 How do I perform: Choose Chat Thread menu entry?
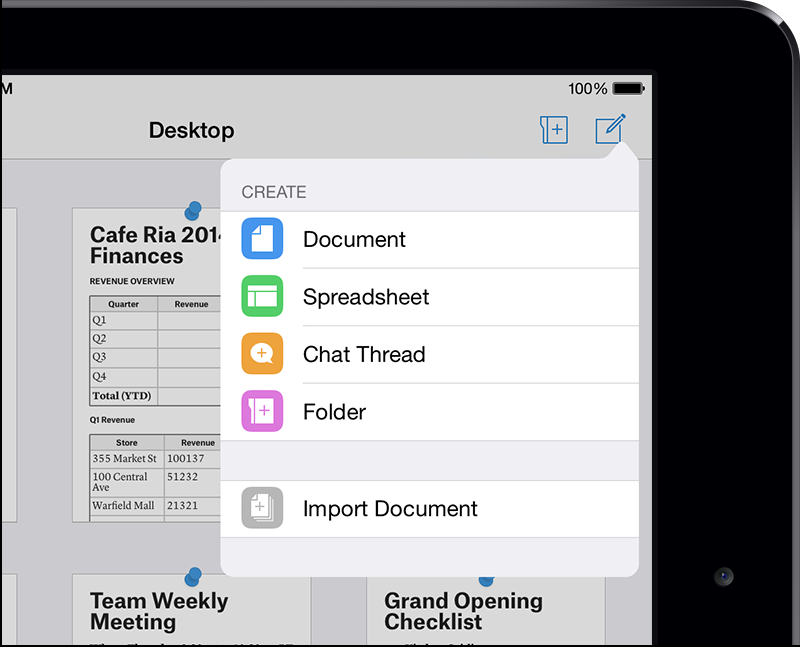(430, 355)
